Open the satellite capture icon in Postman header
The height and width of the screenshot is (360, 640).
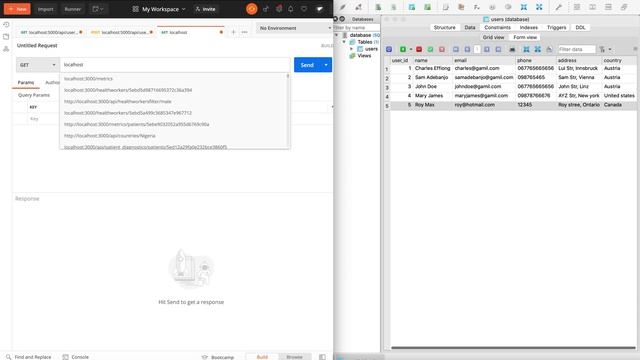(266, 9)
